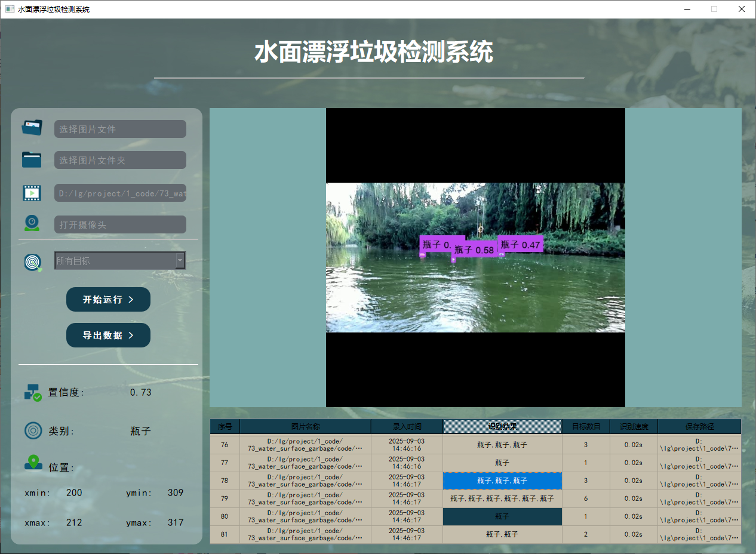The height and width of the screenshot is (554, 756).
Task: Click the xmin value 200
Action: pyautogui.click(x=74, y=493)
